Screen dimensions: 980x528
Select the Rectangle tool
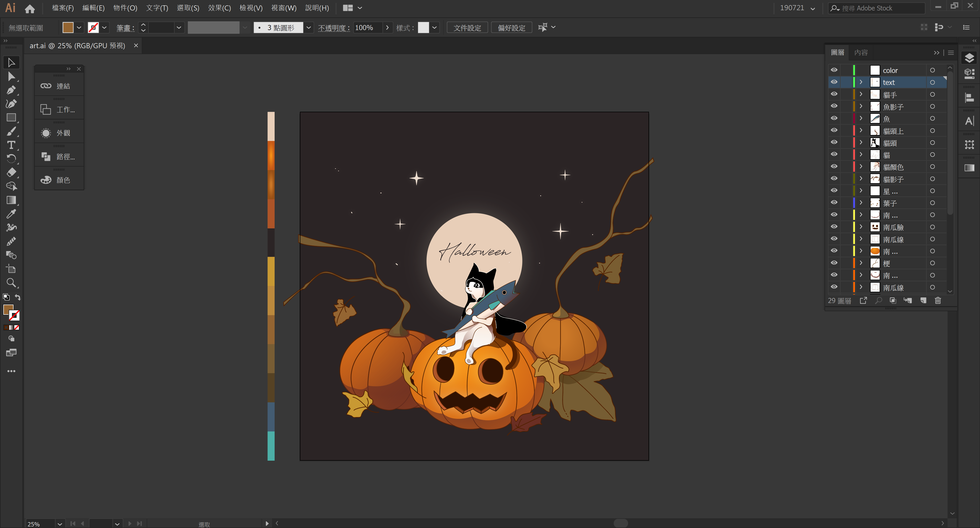[11, 117]
